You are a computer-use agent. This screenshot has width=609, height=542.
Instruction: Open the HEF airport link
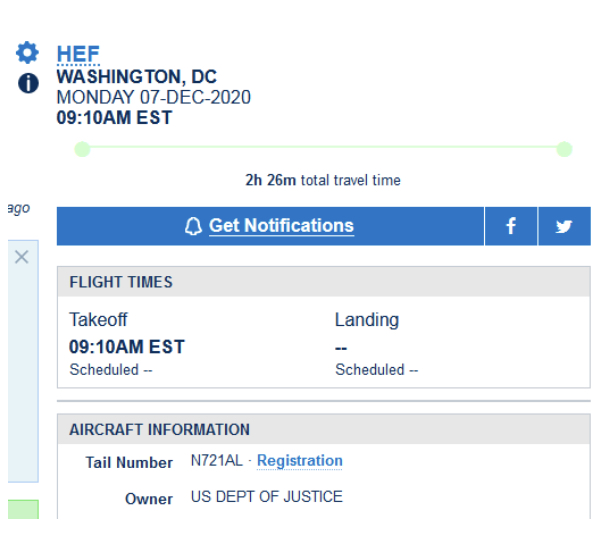tap(78, 54)
